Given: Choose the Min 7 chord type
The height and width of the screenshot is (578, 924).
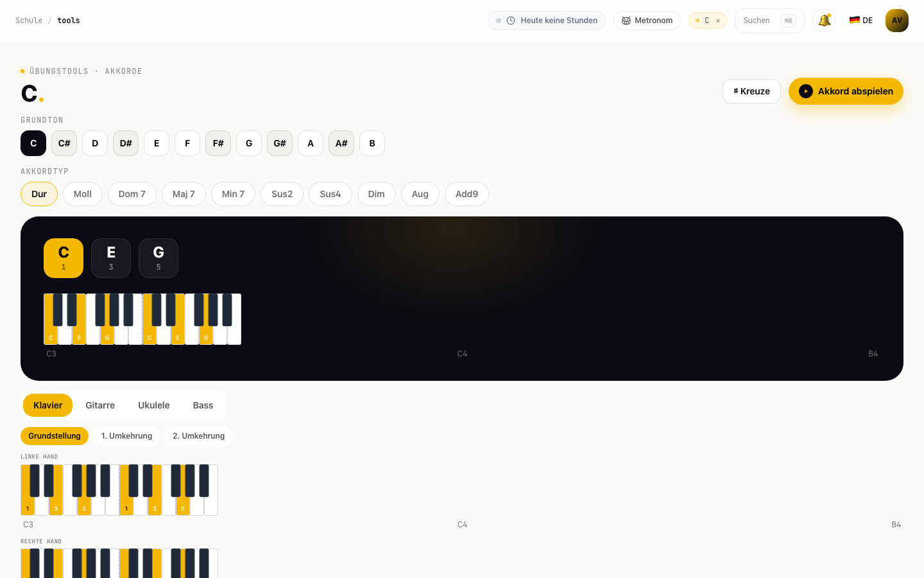Looking at the screenshot, I should [233, 194].
